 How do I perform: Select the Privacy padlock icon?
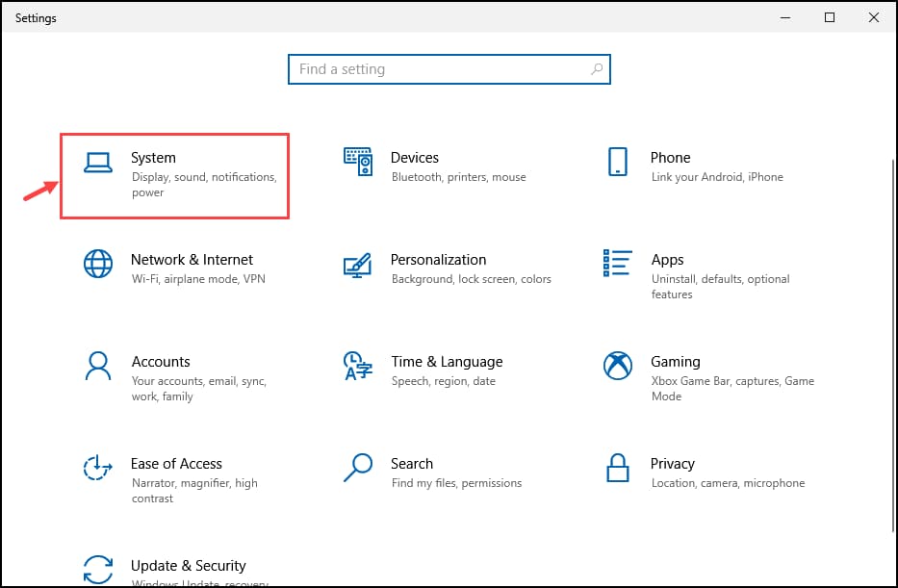[x=617, y=468]
